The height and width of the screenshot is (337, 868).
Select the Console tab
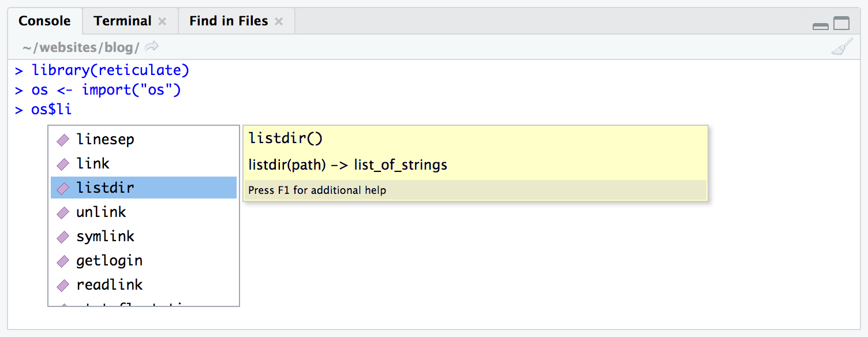(45, 20)
